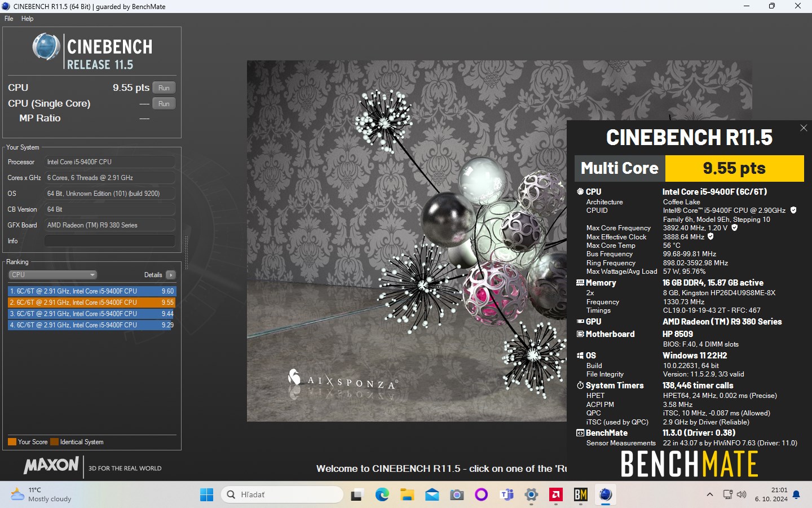Click the Motherboard icon in BenchMate panel

click(x=580, y=334)
